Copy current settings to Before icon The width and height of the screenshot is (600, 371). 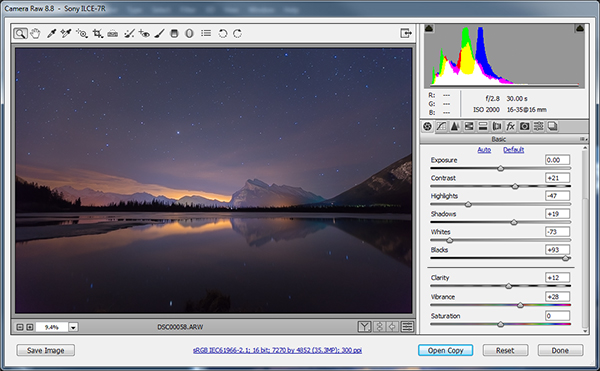(x=393, y=326)
